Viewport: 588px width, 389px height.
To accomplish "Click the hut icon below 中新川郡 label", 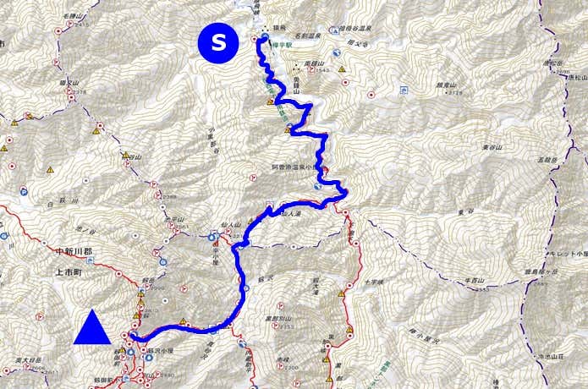I will [89, 261].
